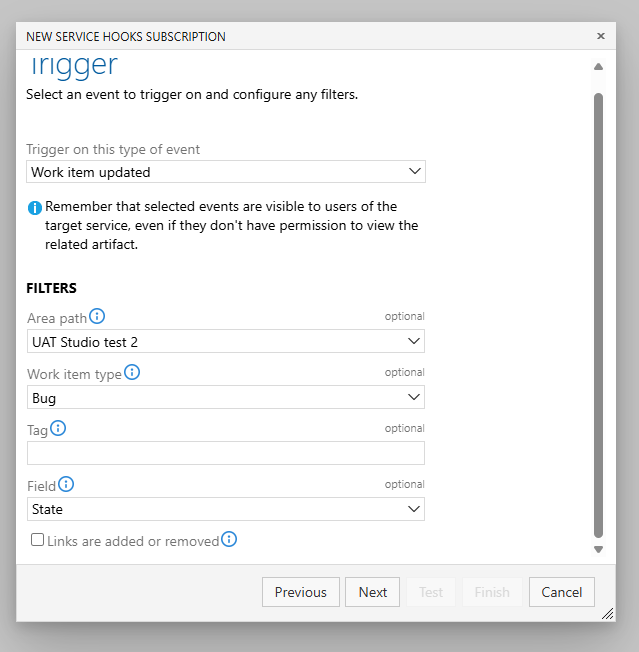The width and height of the screenshot is (639, 652).
Task: Open the Trigger on this type of event dropdown
Action: point(226,172)
